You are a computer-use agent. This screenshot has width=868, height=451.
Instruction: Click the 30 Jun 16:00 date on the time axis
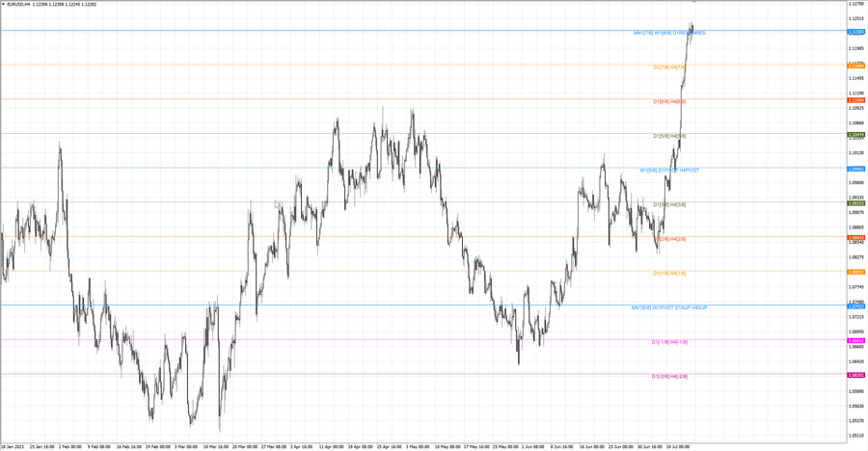tap(649, 446)
